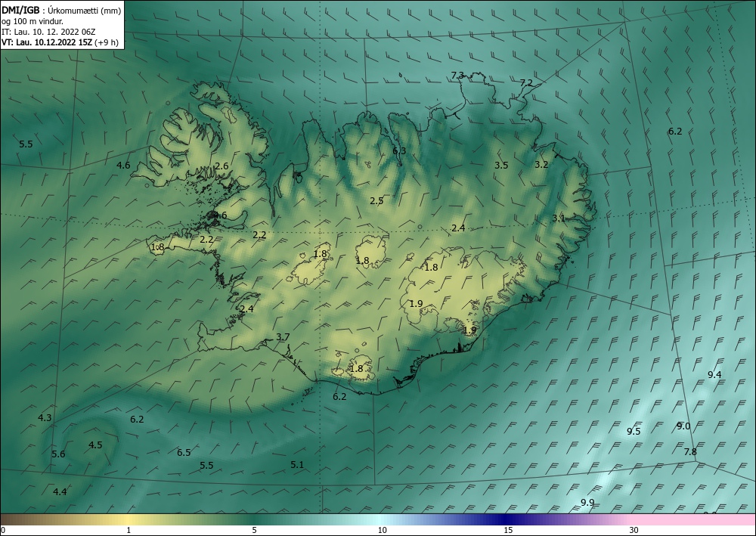Viewport: 756px width, 536px height.
Task: Click the 1 tick on the color scale
Action: (x=129, y=531)
